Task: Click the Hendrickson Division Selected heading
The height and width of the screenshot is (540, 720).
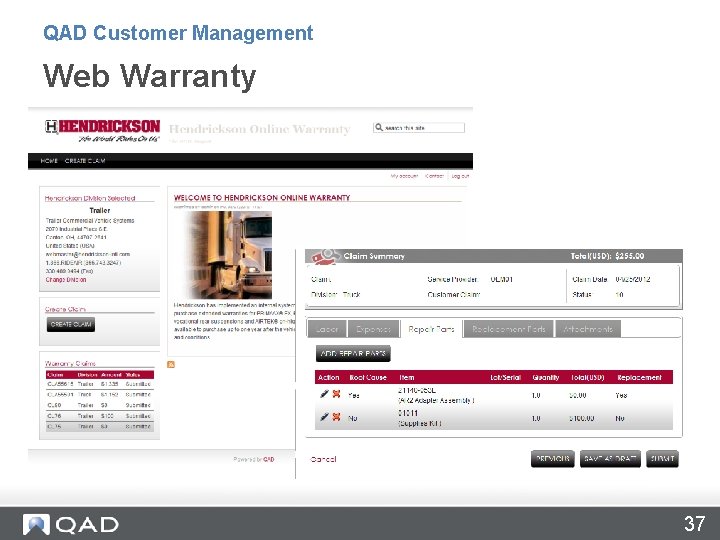Action: pos(90,198)
